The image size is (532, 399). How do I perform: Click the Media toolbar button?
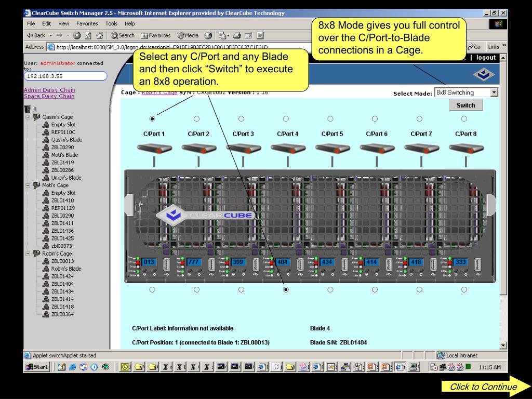(188, 35)
